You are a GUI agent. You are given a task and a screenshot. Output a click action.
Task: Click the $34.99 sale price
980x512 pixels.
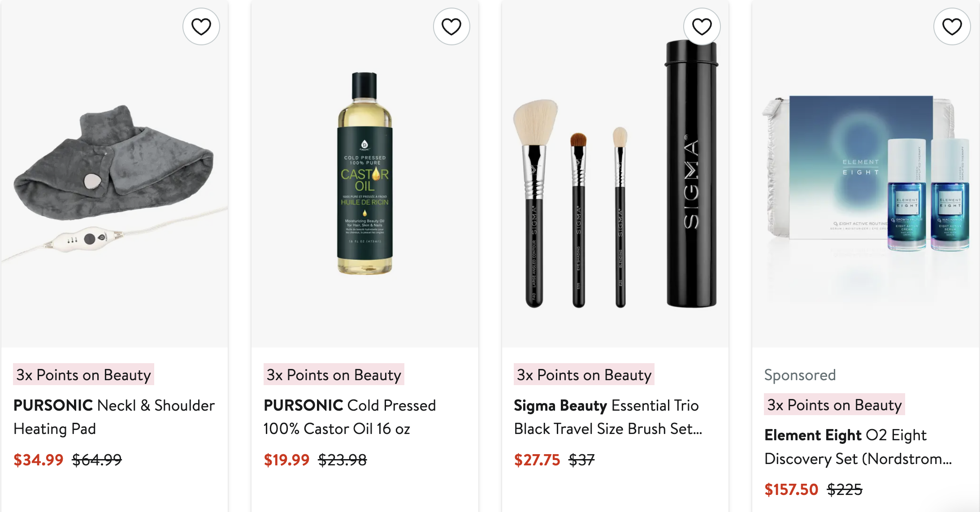pyautogui.click(x=39, y=460)
